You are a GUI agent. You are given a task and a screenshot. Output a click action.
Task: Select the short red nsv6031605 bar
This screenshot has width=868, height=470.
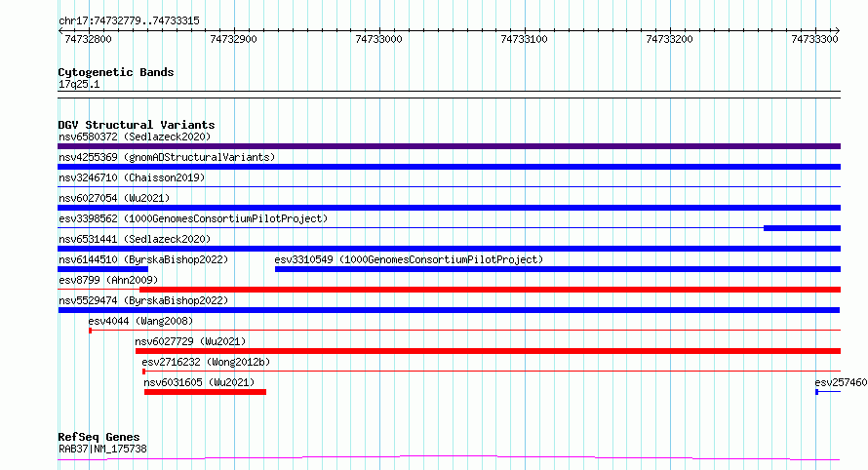tap(206, 392)
